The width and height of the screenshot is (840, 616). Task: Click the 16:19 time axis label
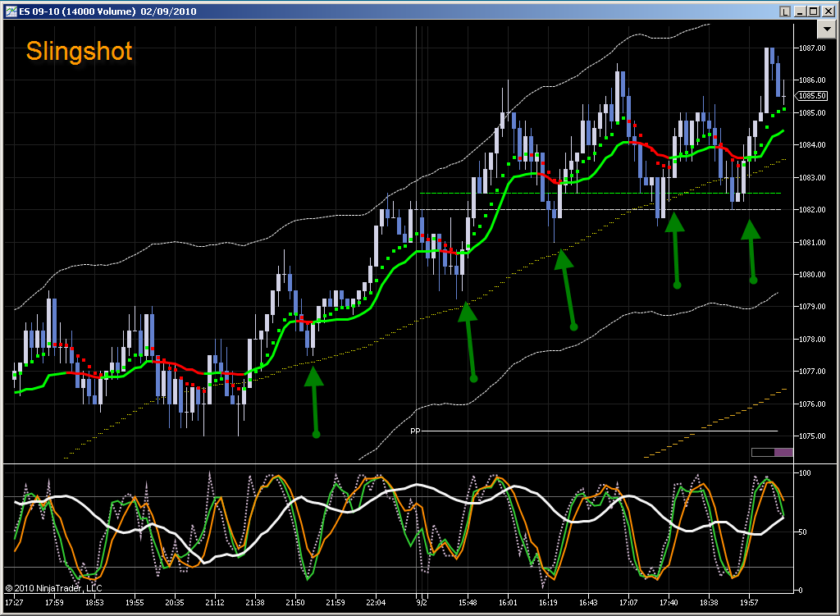coord(548,603)
